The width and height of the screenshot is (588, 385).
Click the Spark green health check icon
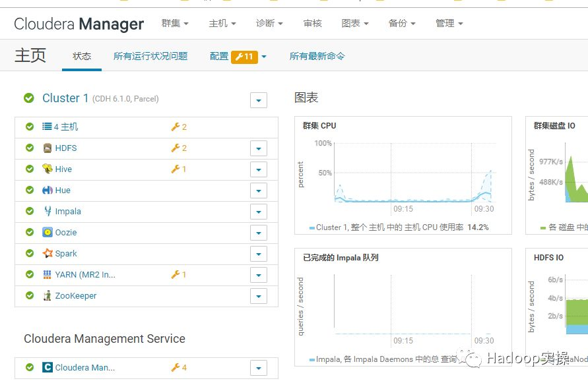(30, 253)
